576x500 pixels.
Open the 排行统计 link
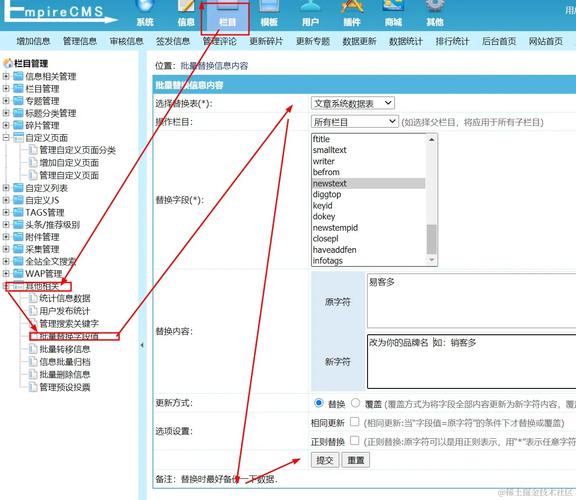click(452, 41)
